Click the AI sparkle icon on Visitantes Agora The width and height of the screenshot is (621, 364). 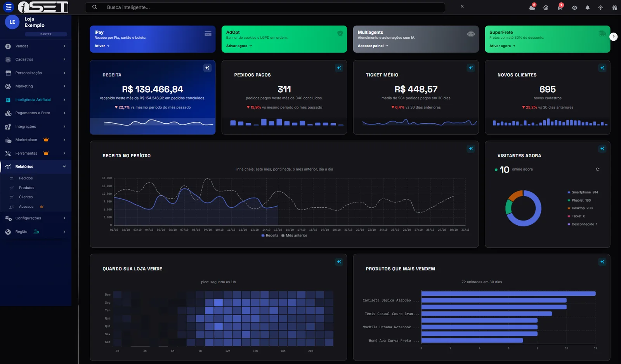[602, 148]
